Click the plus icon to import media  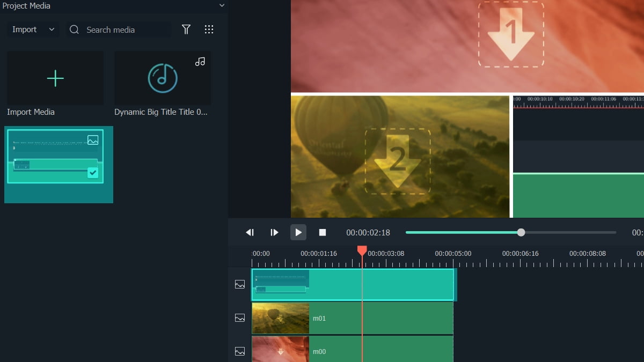point(55,78)
